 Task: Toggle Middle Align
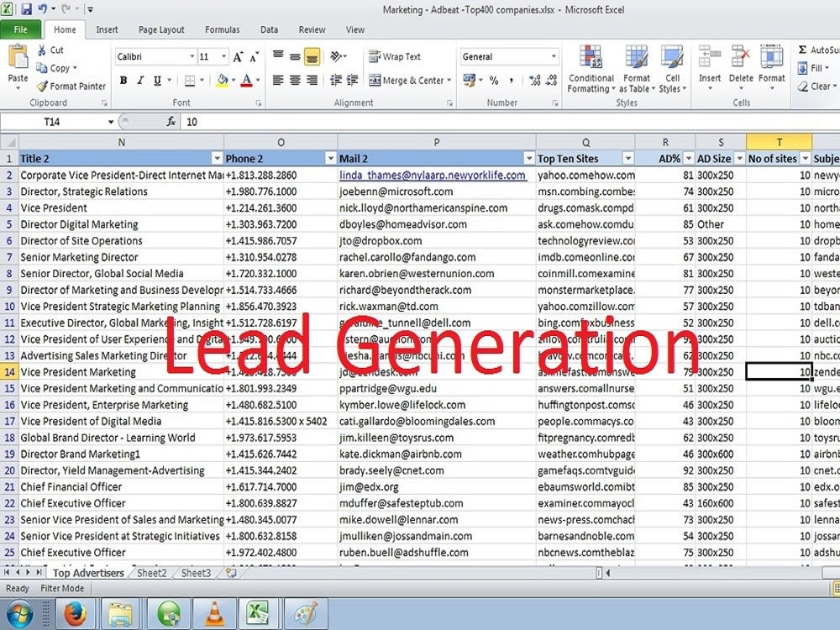click(295, 56)
